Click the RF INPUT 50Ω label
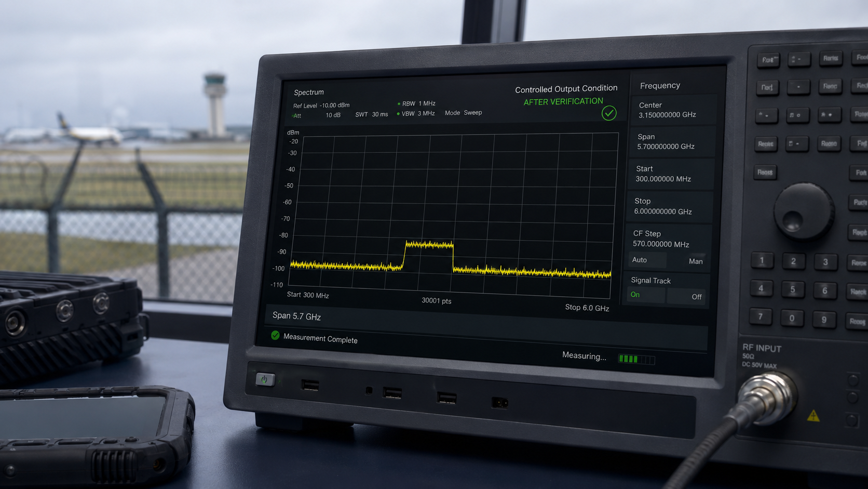Screen dimensions: 868x489 pyautogui.click(x=762, y=351)
